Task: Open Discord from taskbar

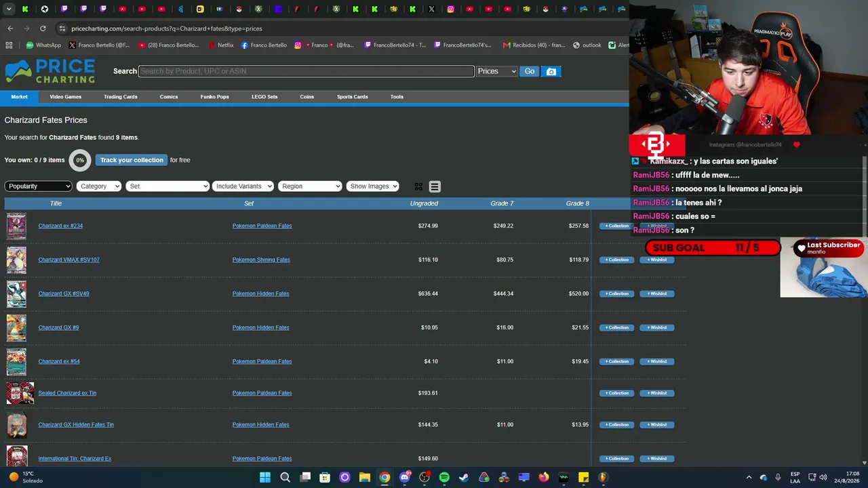Action: tap(405, 477)
